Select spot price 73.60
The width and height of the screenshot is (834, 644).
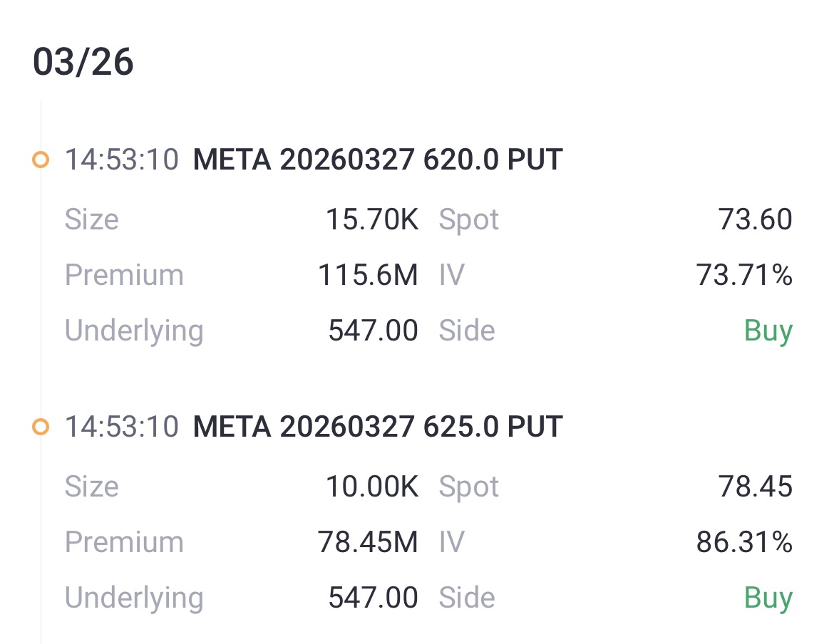[755, 219]
